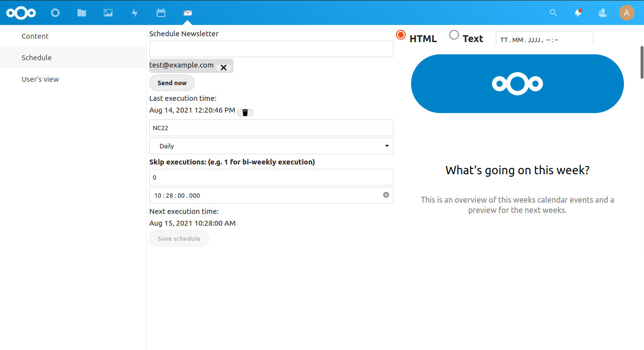Open the Calendar app icon
The height and width of the screenshot is (350, 644).
click(x=161, y=13)
